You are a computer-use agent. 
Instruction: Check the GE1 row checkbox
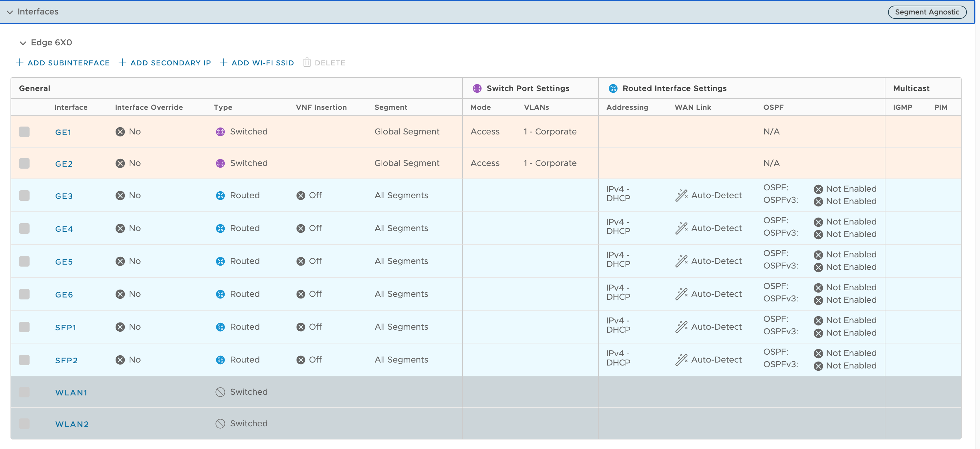coord(24,132)
